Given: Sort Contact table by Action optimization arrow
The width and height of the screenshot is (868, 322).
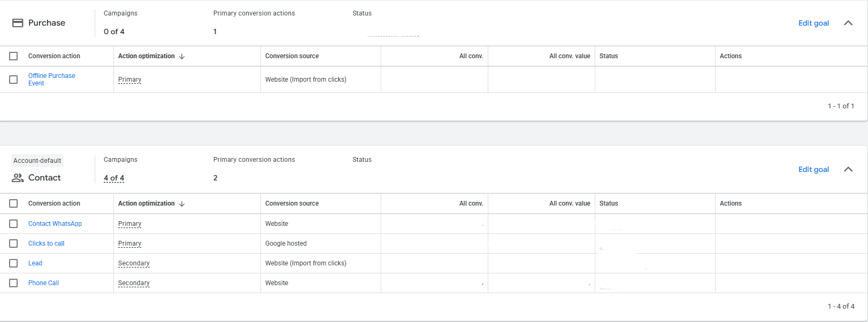Looking at the screenshot, I should pos(182,203).
